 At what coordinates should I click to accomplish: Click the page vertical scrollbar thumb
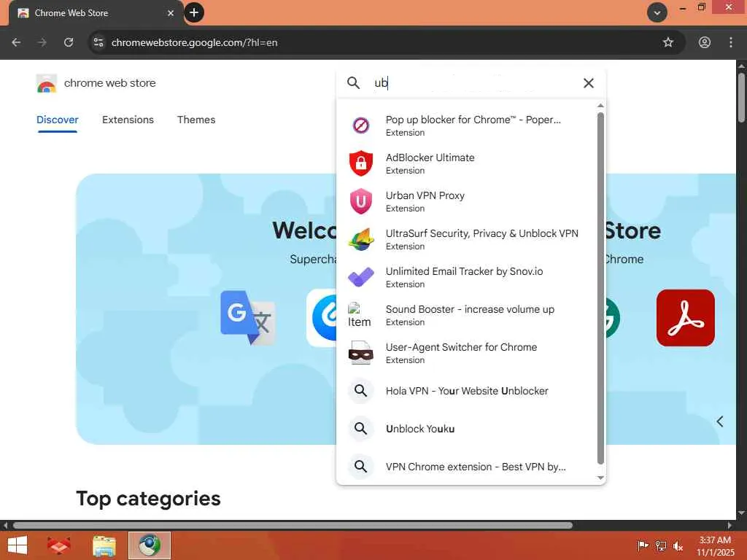[741, 98]
